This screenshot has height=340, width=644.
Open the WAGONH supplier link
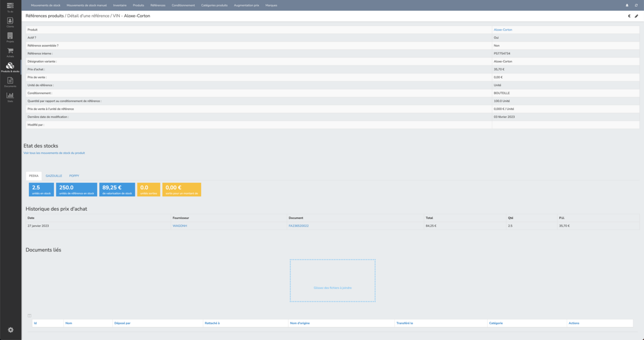179,226
